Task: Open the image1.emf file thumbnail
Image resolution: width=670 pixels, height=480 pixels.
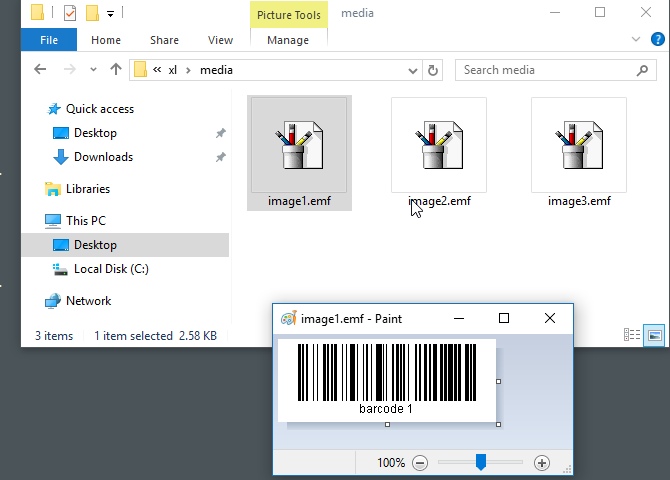Action: tap(299, 145)
